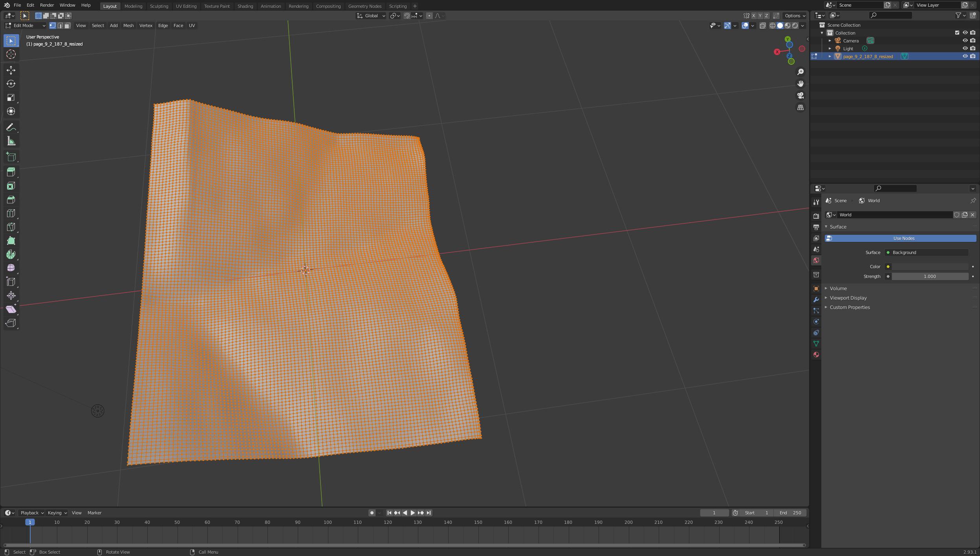Viewport: 980px width, 556px height.
Task: Click the Background surface shader button
Action: [x=926, y=252]
